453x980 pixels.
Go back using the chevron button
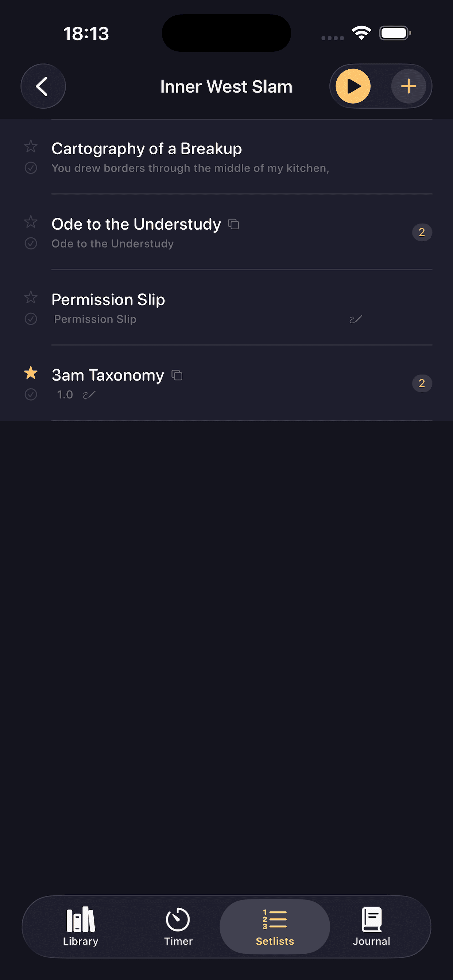click(x=43, y=86)
